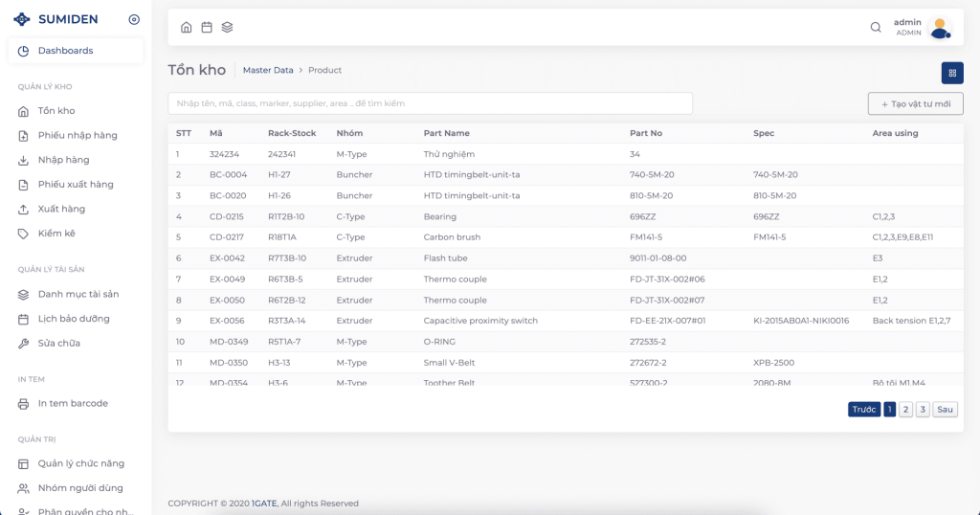The image size is (980, 515).
Task: Focus the product search input field
Action: click(430, 103)
